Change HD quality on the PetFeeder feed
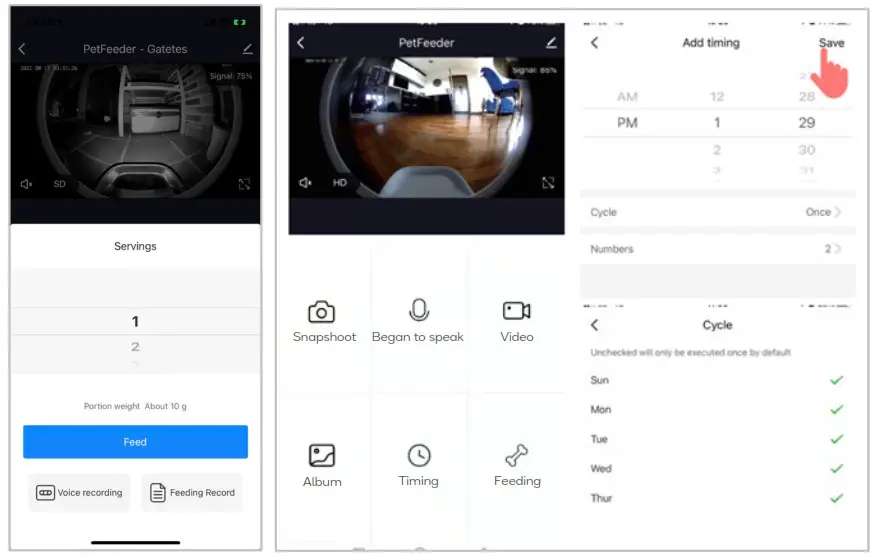 click(x=340, y=183)
